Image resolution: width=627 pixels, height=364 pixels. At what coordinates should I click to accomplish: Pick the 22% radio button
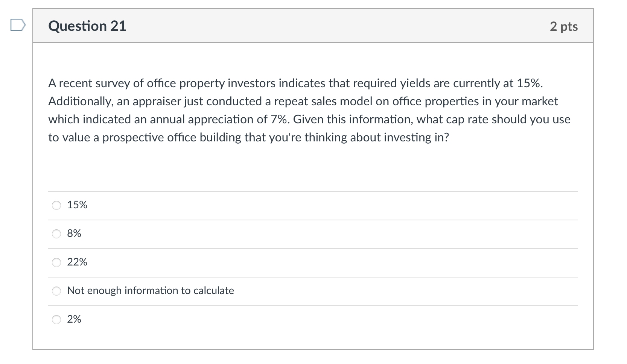click(56, 262)
